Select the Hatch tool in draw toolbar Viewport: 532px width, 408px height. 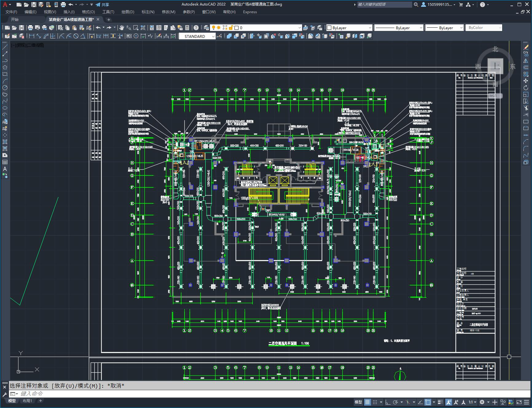(5, 142)
